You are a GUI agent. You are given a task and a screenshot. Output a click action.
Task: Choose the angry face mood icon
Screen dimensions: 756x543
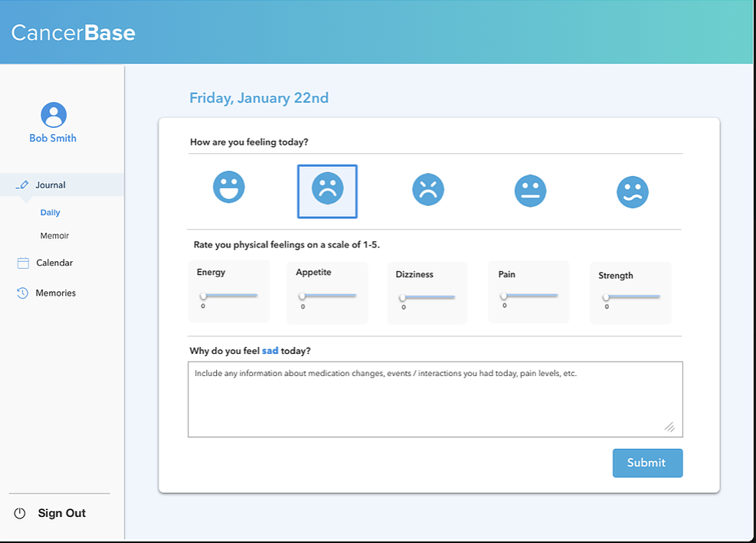[428, 189]
